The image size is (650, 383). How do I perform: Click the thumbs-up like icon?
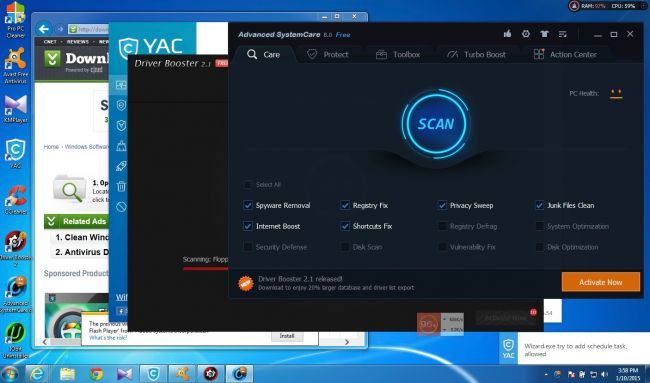click(x=507, y=34)
